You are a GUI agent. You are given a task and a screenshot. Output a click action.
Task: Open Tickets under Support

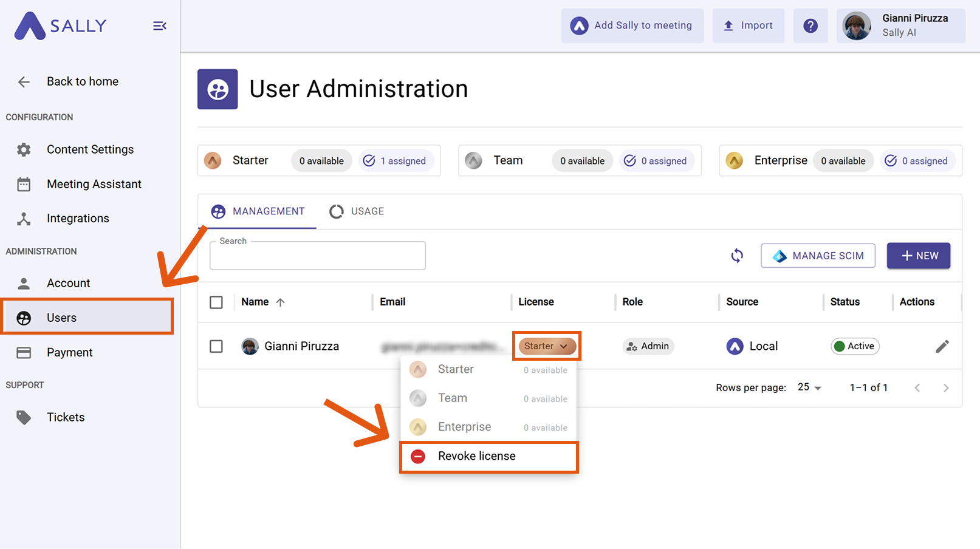(66, 417)
